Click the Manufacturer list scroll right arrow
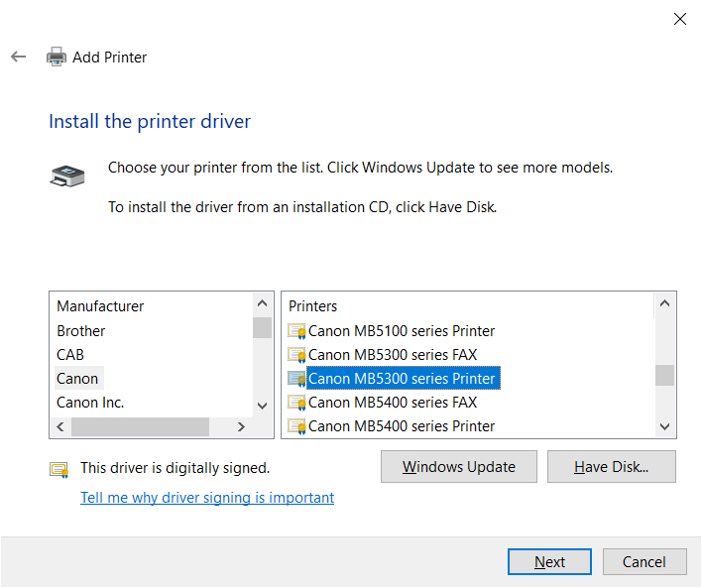This screenshot has height=588, width=702. pyautogui.click(x=241, y=426)
